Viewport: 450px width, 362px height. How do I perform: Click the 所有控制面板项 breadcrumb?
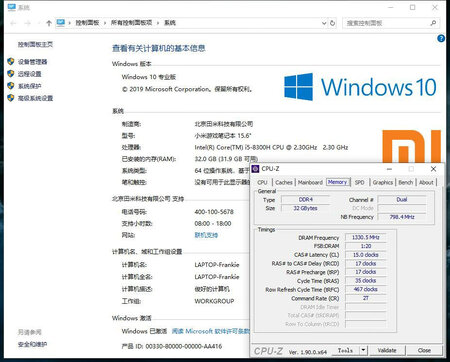[131, 23]
